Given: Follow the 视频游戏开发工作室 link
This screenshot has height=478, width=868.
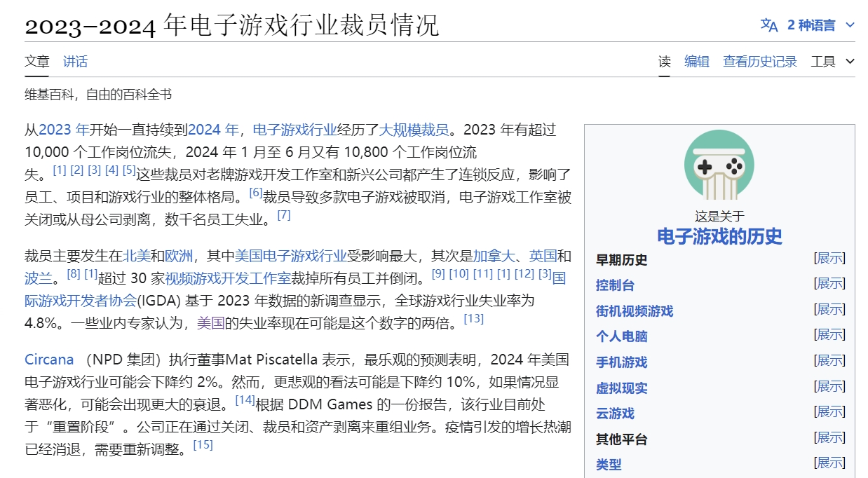Looking at the screenshot, I should (228, 278).
